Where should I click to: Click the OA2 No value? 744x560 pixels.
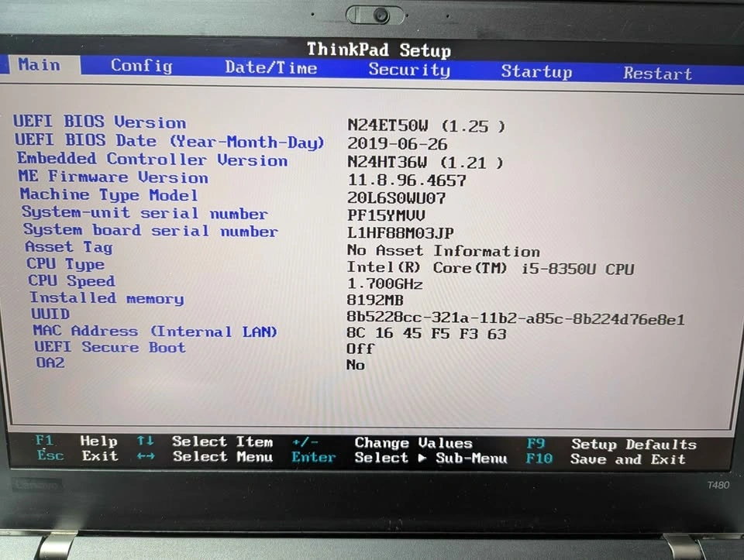(x=356, y=365)
